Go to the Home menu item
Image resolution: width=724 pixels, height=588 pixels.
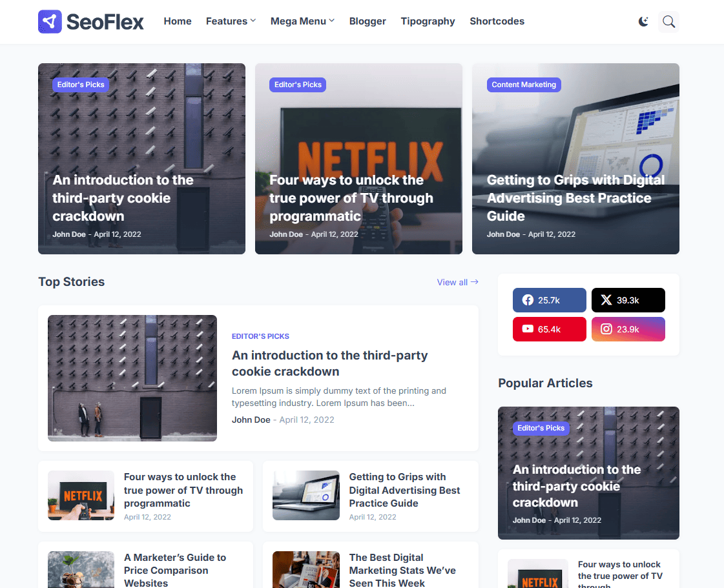pyautogui.click(x=178, y=21)
